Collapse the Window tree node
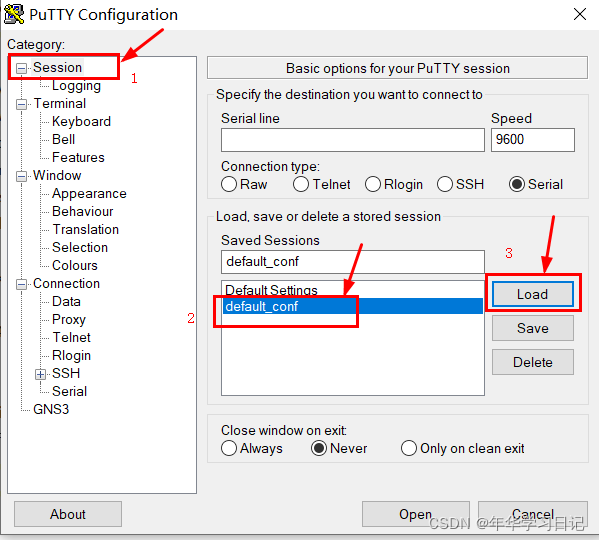600x541 pixels. click(x=21, y=176)
